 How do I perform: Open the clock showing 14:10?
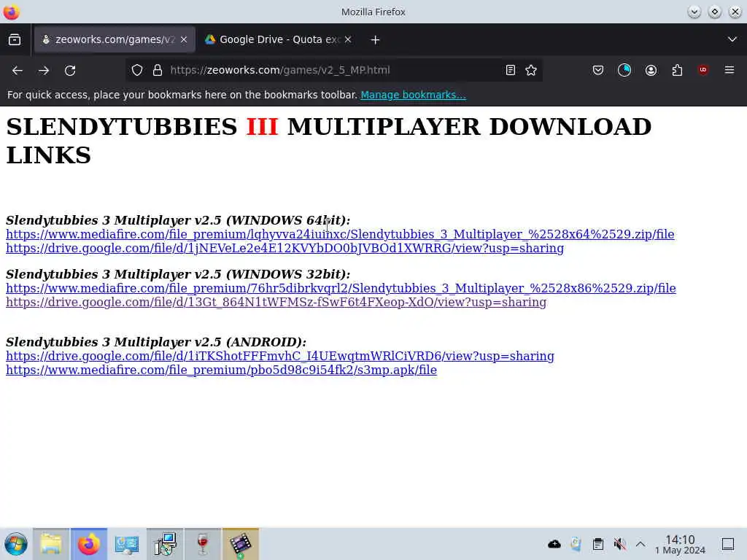click(x=680, y=544)
